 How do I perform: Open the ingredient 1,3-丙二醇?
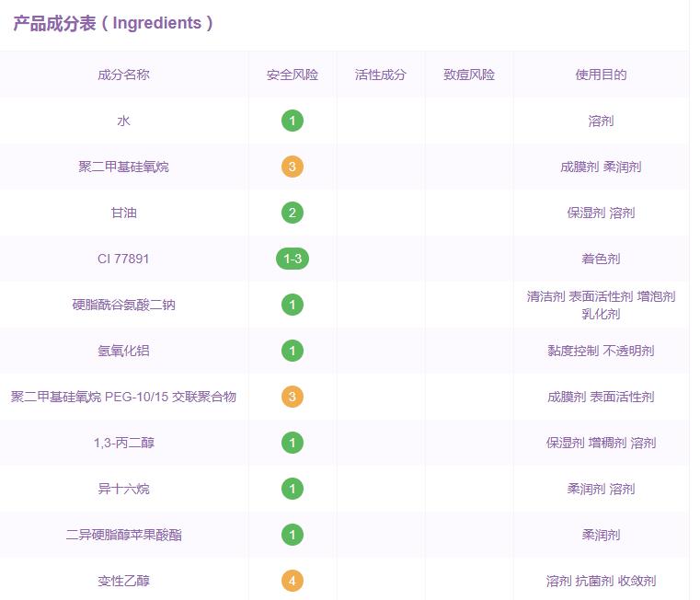pos(123,443)
